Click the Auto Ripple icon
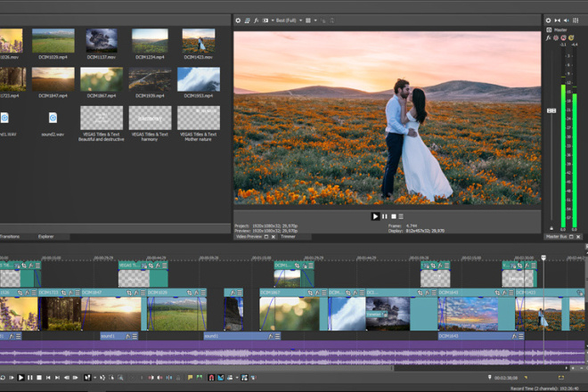Screen dimensions: 588x392 [x=230, y=378]
